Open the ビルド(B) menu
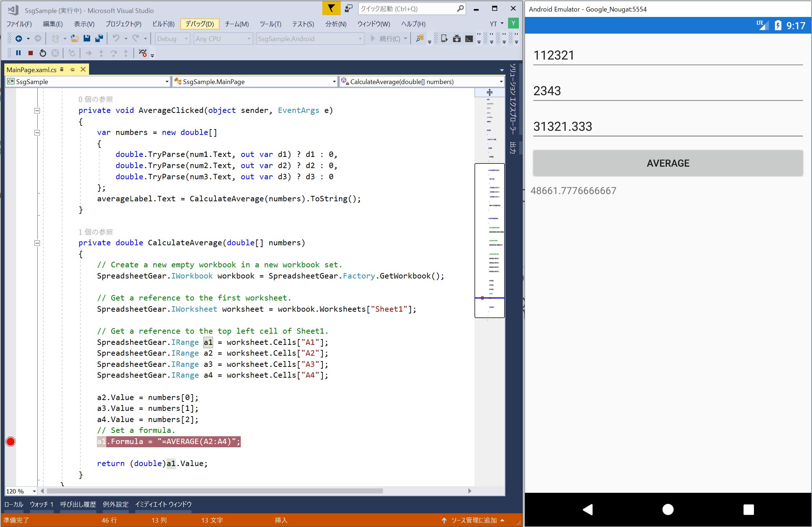 point(163,24)
